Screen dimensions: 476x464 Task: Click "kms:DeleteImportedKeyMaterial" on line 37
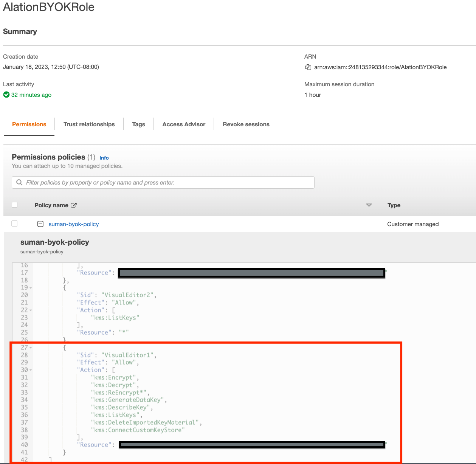pyautogui.click(x=145, y=422)
